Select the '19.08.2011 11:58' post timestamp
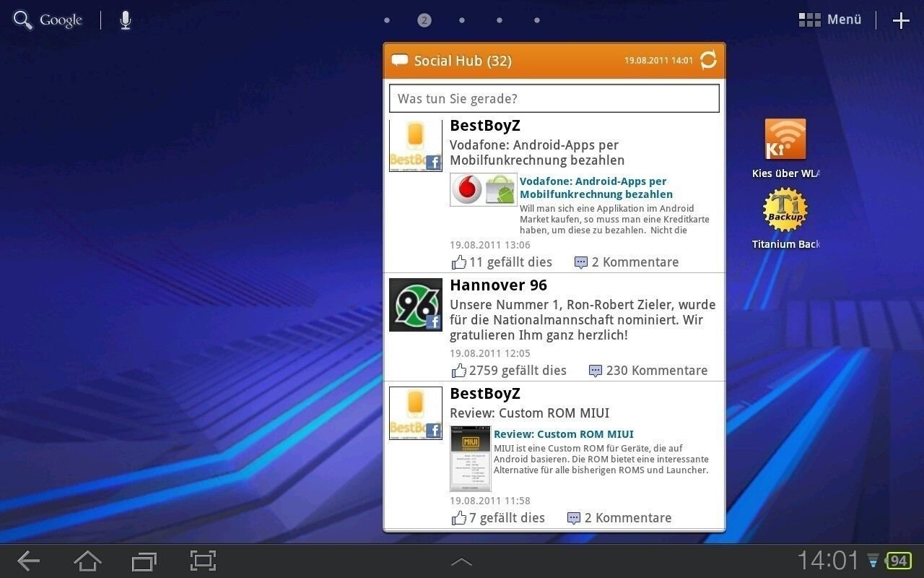Viewport: 924px width, 578px height. click(x=490, y=501)
